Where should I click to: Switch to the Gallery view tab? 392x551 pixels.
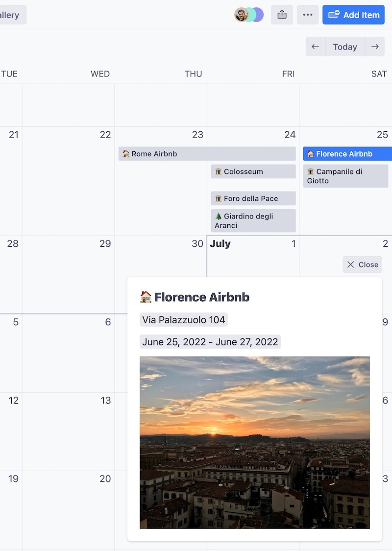[x=11, y=15]
